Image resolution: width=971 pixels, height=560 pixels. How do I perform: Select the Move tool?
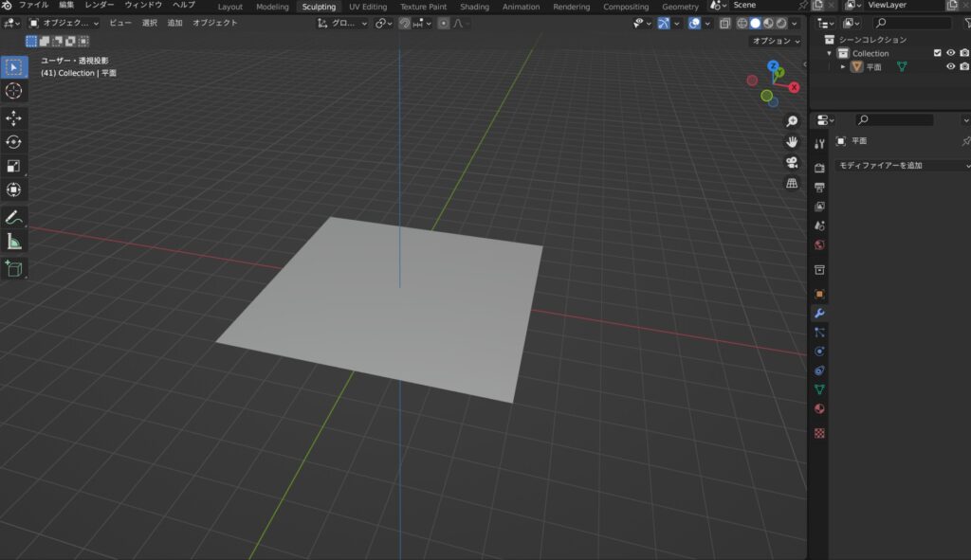[x=14, y=117]
